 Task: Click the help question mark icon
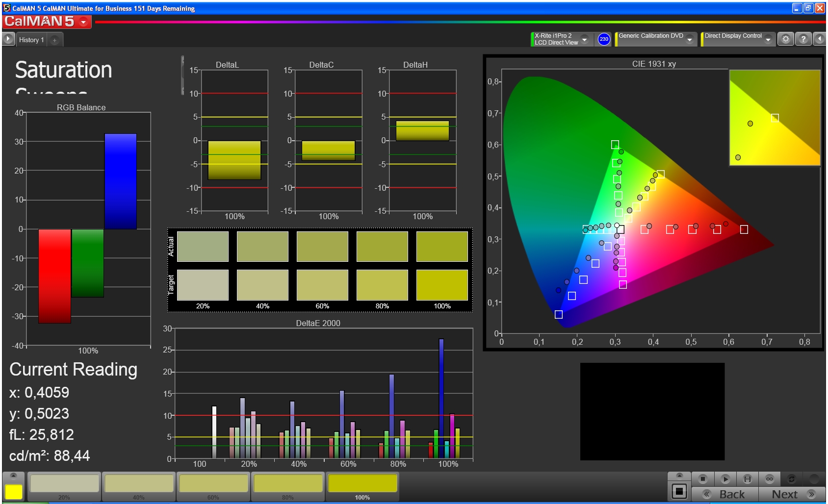[803, 39]
